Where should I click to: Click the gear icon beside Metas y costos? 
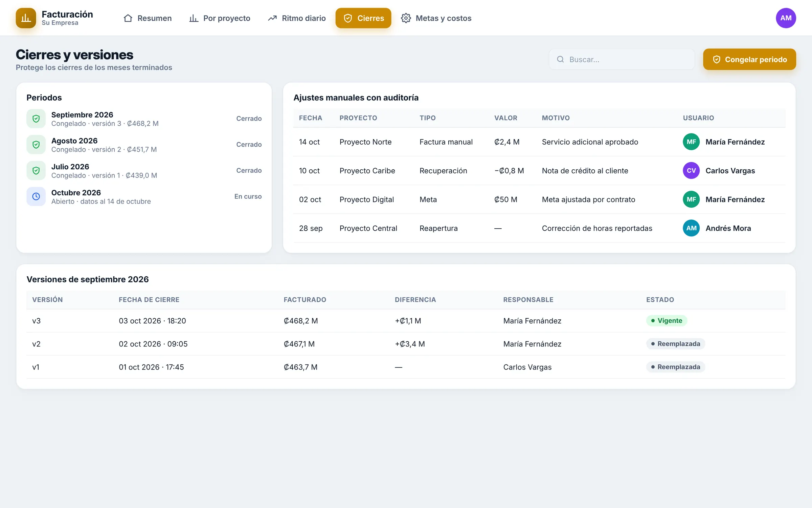406,18
